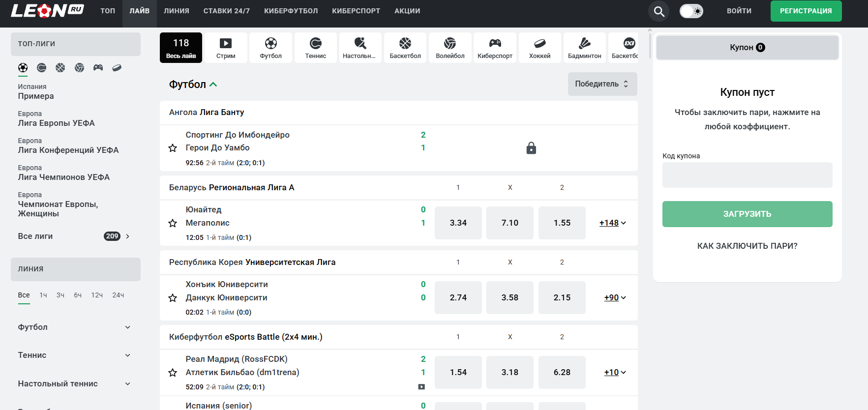The height and width of the screenshot is (410, 868).
Task: Filter top leagues by esports gamepad icon
Action: (98, 68)
